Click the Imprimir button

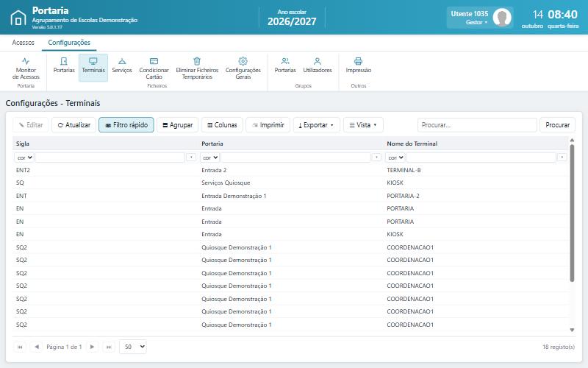(x=268, y=124)
